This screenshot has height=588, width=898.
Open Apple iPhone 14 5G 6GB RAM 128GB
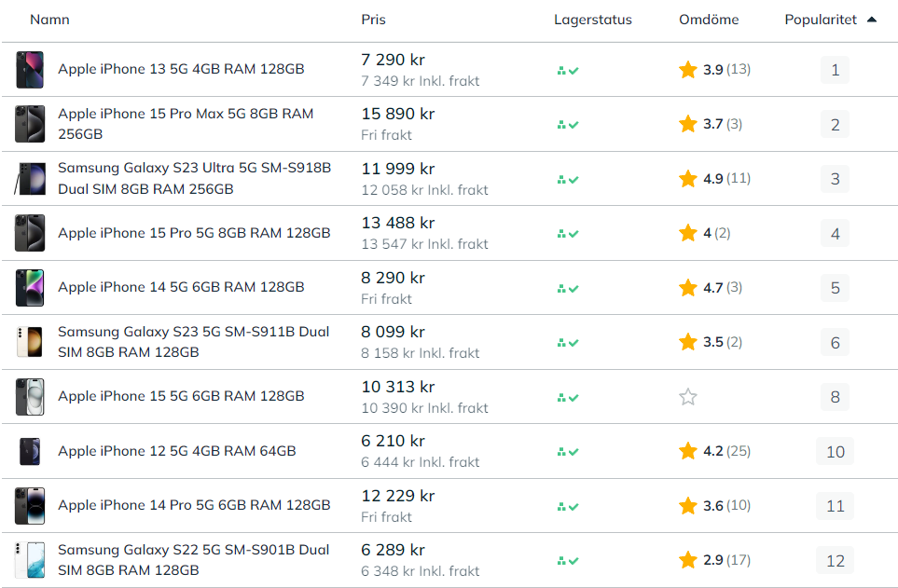[181, 287]
